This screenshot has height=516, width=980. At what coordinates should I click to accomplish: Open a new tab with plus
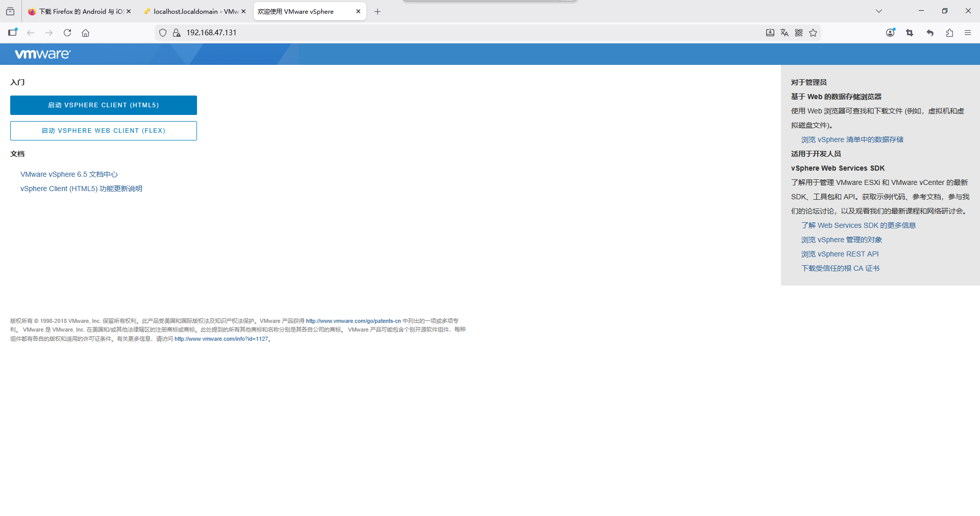378,11
